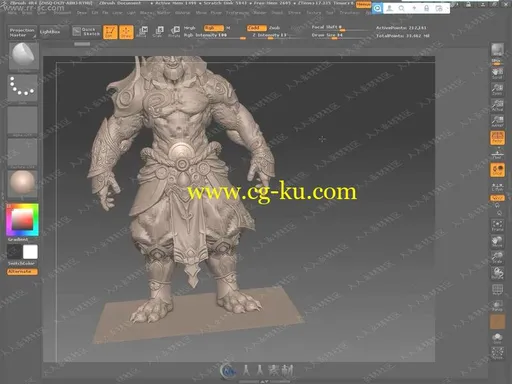Toggle the PolyF polyframe icon
This screenshot has width=512, height=384.
click(497, 290)
